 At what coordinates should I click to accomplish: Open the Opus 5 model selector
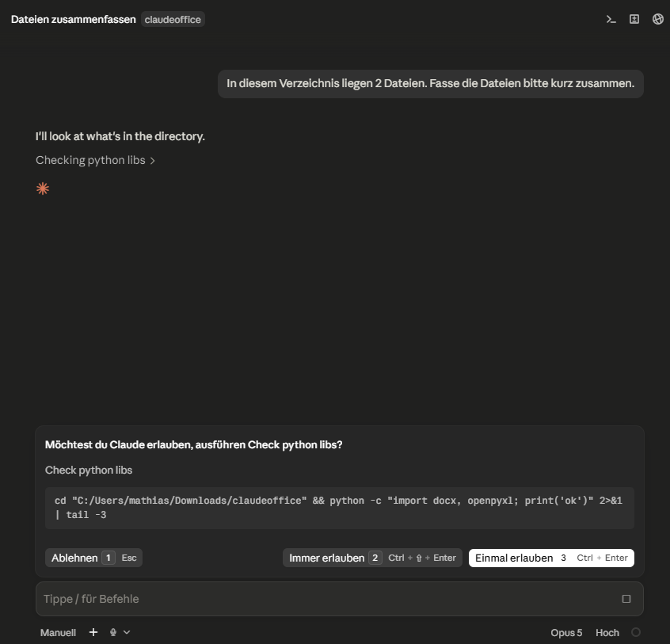[x=566, y=632]
